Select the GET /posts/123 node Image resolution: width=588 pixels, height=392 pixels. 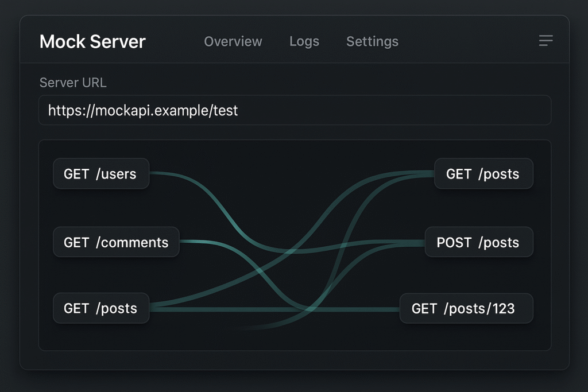click(466, 308)
